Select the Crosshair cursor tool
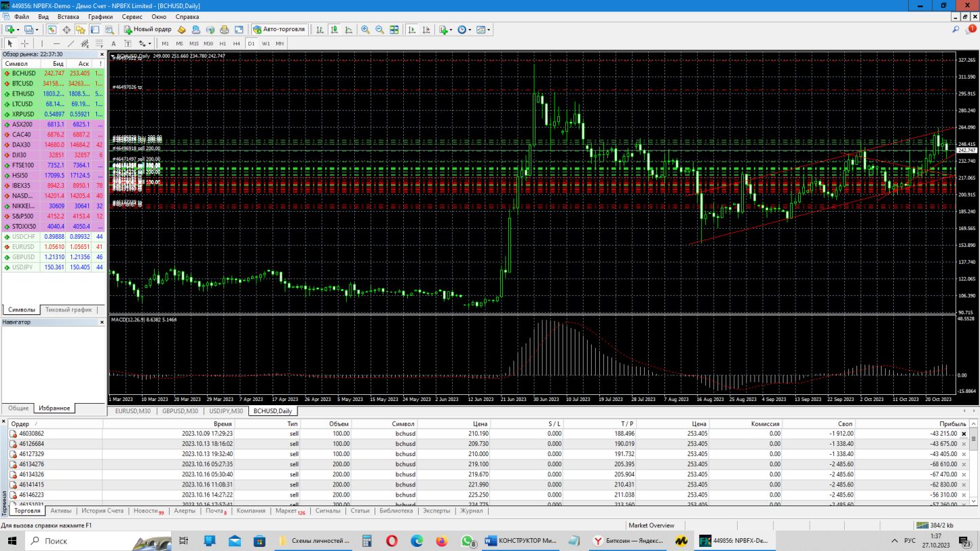The height and width of the screenshot is (551, 980). click(x=24, y=43)
